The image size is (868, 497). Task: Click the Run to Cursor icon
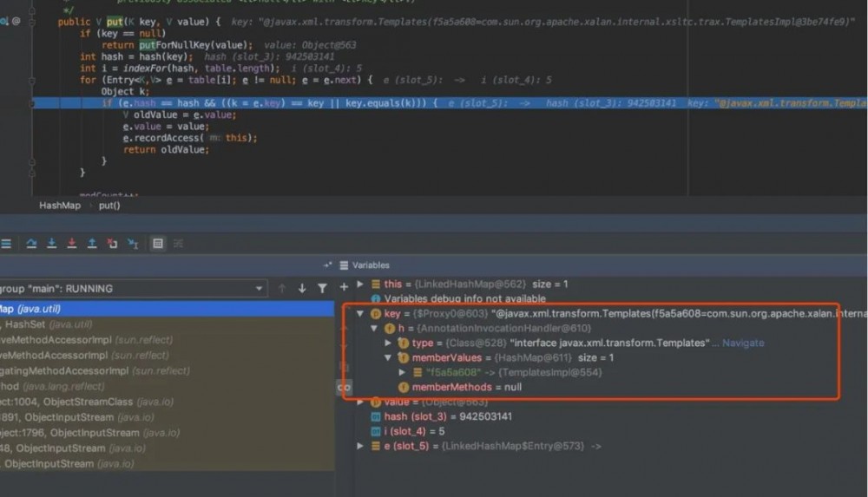point(133,244)
